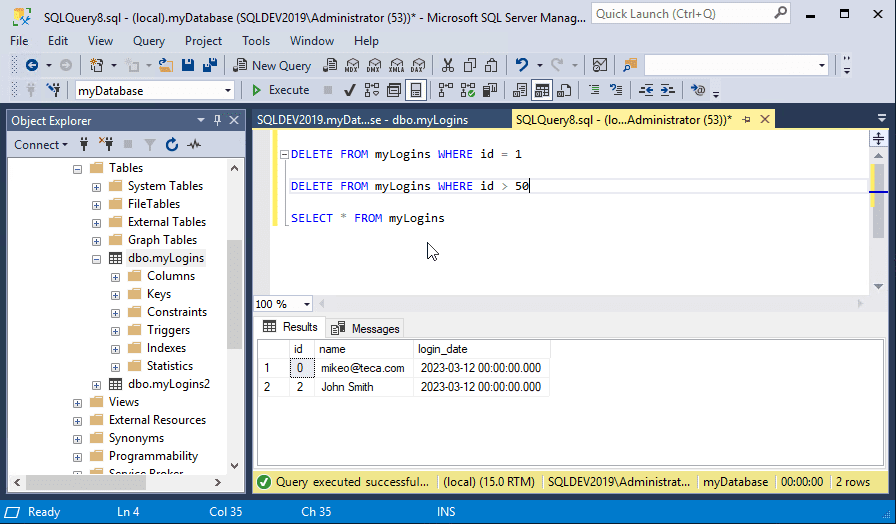896x524 pixels.
Task: Click the Copy icon
Action: pyautogui.click(x=470, y=66)
